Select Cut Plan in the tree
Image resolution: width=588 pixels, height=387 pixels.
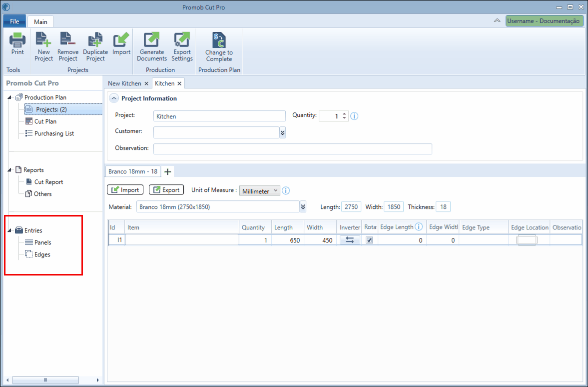45,121
